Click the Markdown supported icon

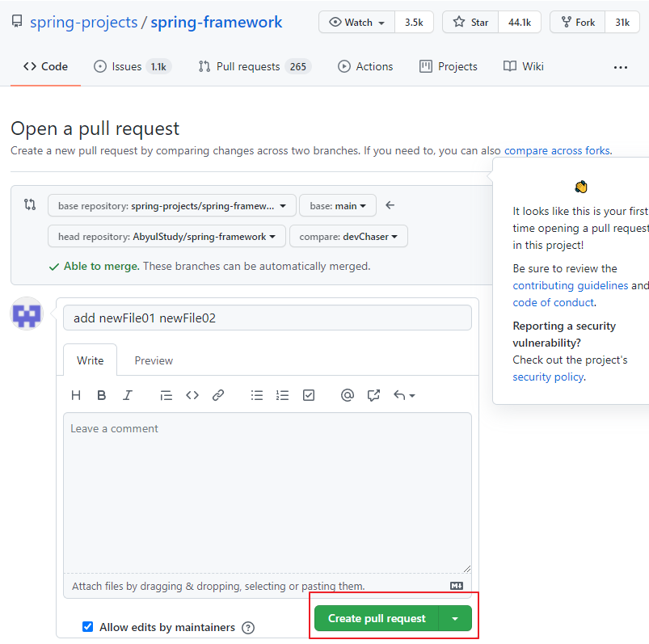point(457,586)
